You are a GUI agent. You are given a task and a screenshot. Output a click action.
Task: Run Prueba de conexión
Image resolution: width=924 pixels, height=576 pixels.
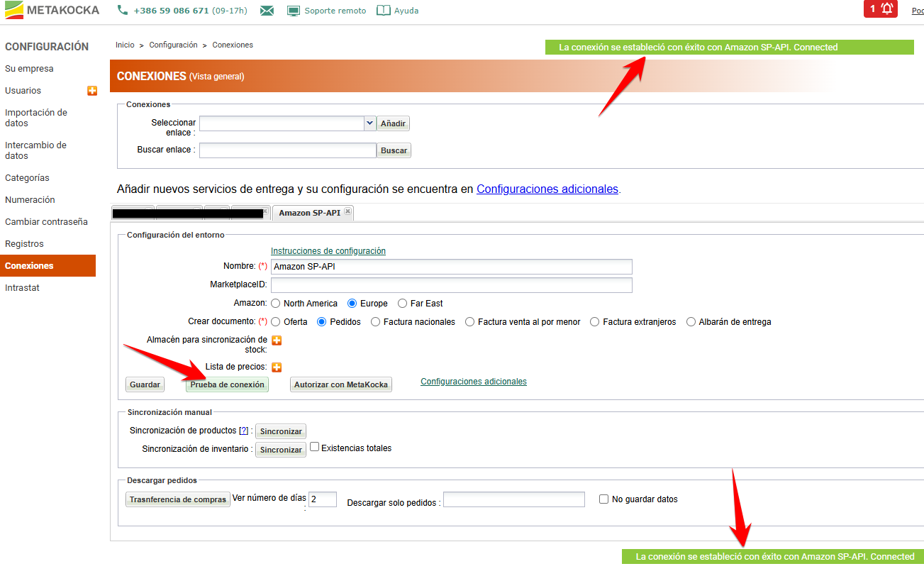[x=227, y=384]
